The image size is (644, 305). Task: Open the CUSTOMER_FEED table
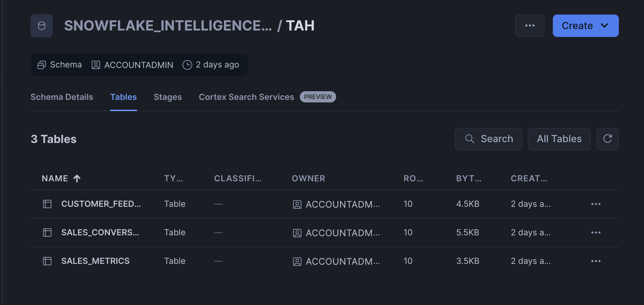(x=101, y=204)
